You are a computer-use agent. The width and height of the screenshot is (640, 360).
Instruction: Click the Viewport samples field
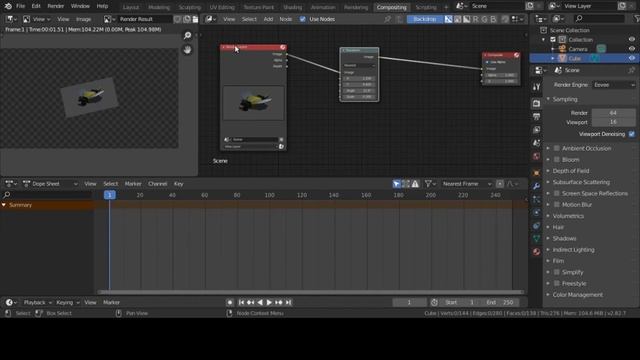coord(613,122)
